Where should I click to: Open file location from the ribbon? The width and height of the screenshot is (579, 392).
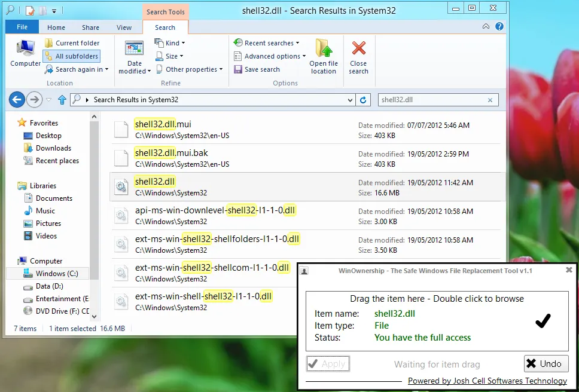(324, 57)
